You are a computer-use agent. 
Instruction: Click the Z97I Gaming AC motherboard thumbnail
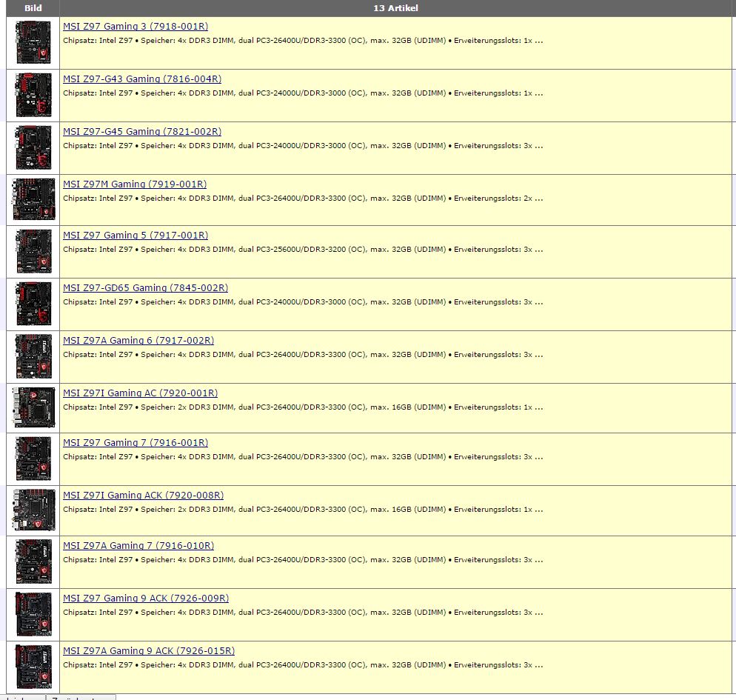[33, 407]
